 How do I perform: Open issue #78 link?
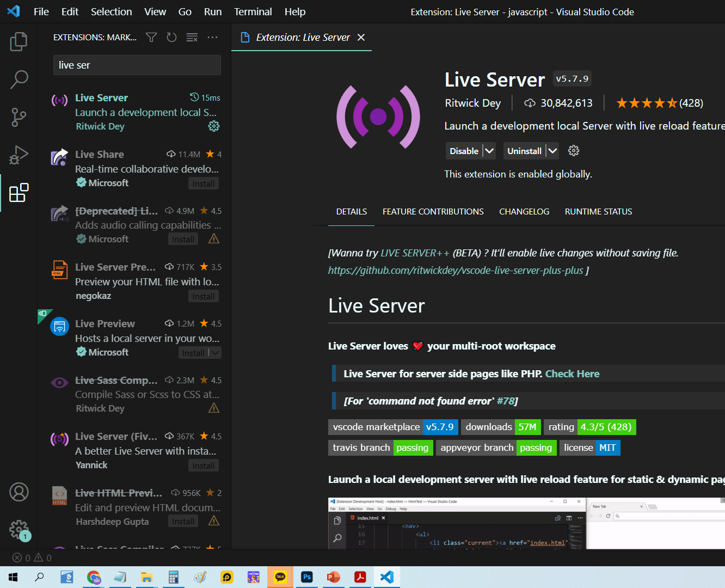point(505,401)
